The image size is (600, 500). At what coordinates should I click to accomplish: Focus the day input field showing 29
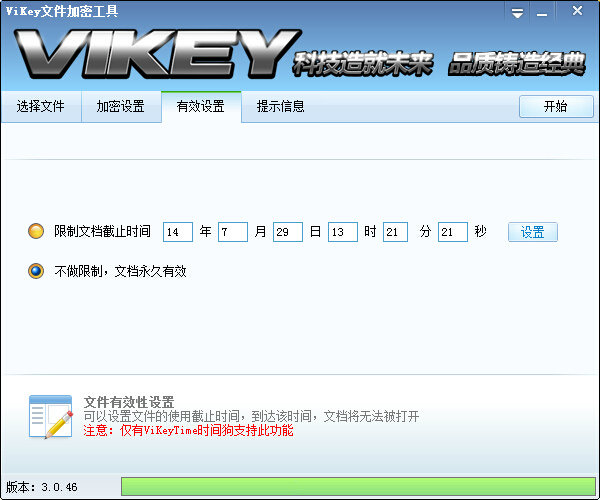288,232
